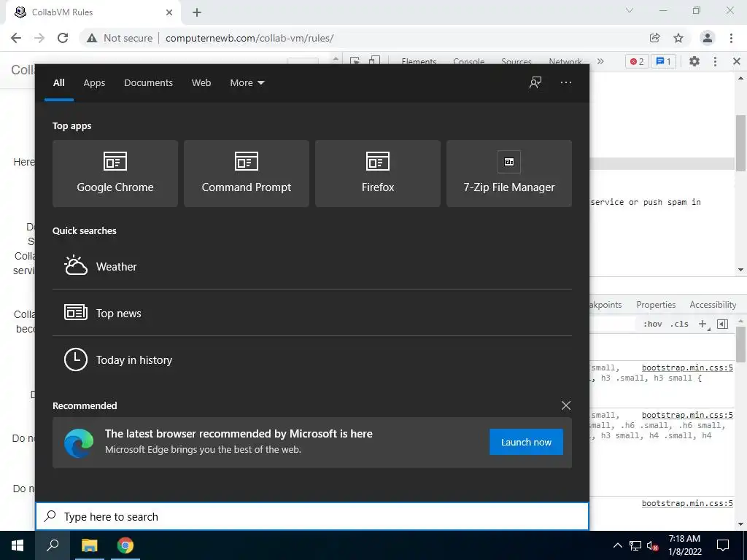Toggle the :hov element state panel

point(653,324)
